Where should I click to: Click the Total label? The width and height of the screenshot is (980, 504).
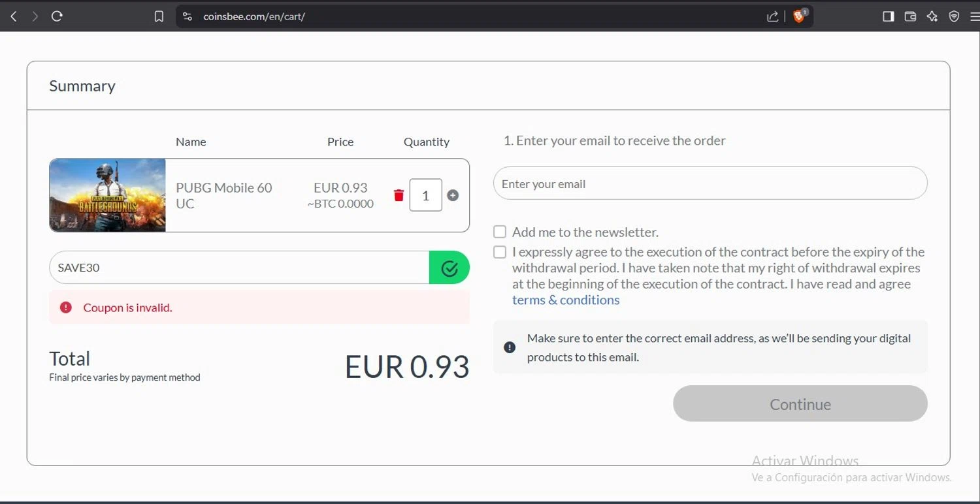(70, 358)
